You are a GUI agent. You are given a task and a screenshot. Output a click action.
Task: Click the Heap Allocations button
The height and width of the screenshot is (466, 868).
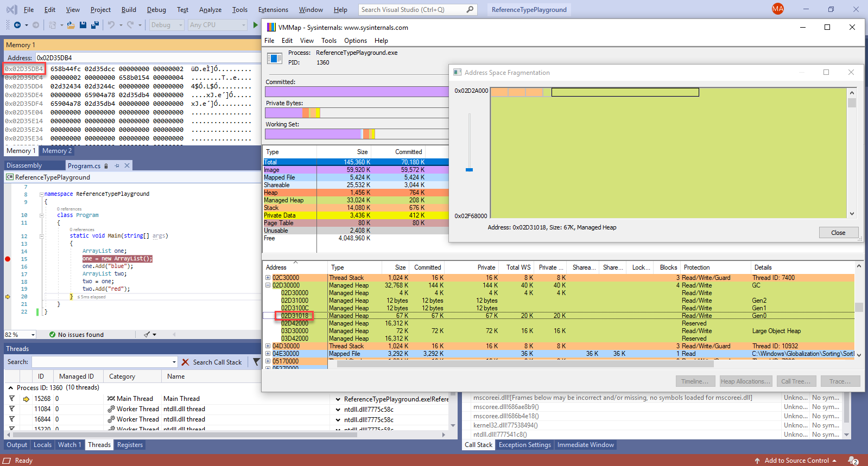click(x=745, y=381)
